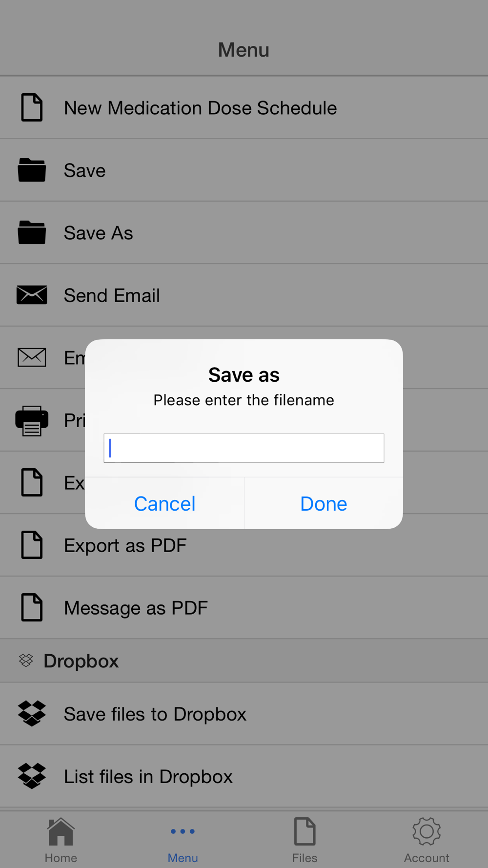Click the printer icon
Viewport: 488px width, 868px height.
click(32, 420)
